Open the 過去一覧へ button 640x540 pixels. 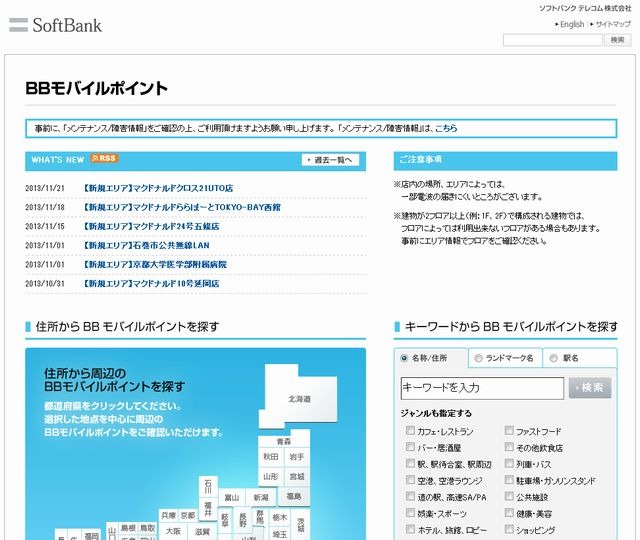pyautogui.click(x=331, y=160)
